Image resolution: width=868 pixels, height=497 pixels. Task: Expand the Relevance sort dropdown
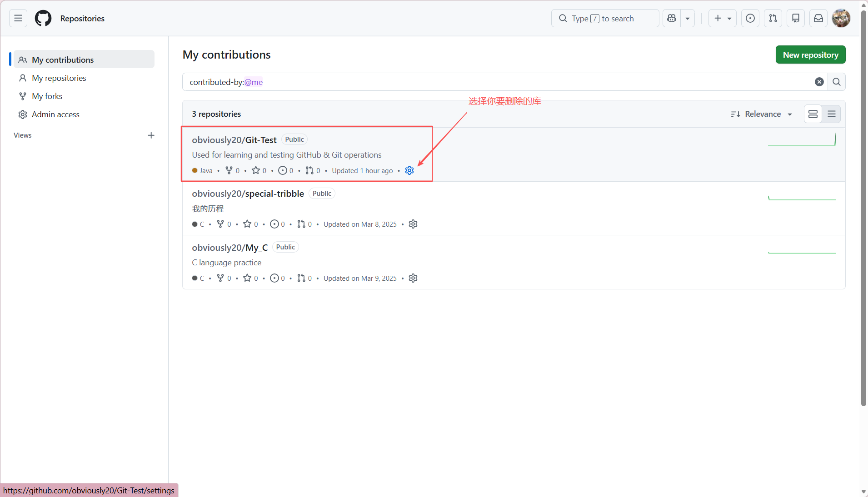pos(762,114)
